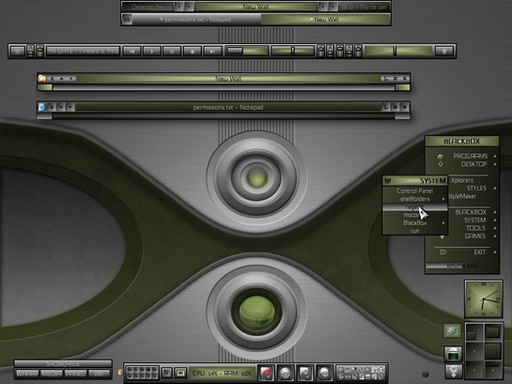Adjust the wide balance slider in media bar
The image size is (512, 384).
[398, 51]
